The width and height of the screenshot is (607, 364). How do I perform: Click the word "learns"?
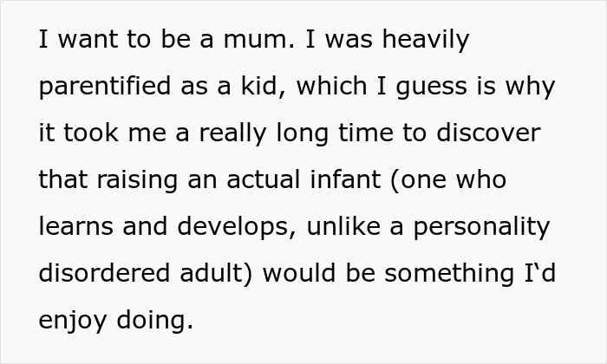click(x=76, y=226)
